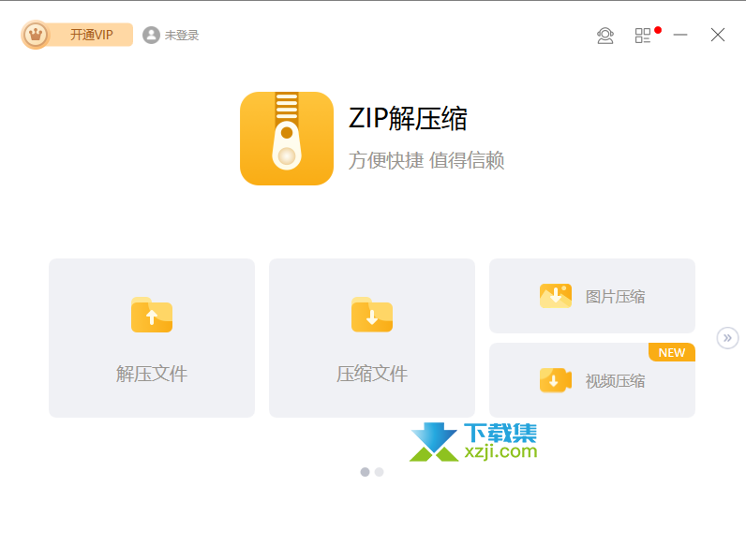Close the ZIP解压缩 window
The width and height of the screenshot is (746, 560).
(718, 35)
